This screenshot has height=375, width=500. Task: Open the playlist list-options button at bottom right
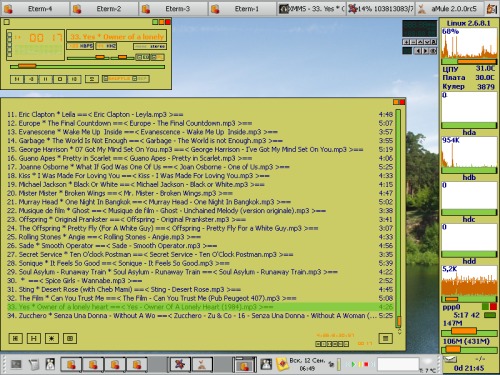tap(386, 338)
